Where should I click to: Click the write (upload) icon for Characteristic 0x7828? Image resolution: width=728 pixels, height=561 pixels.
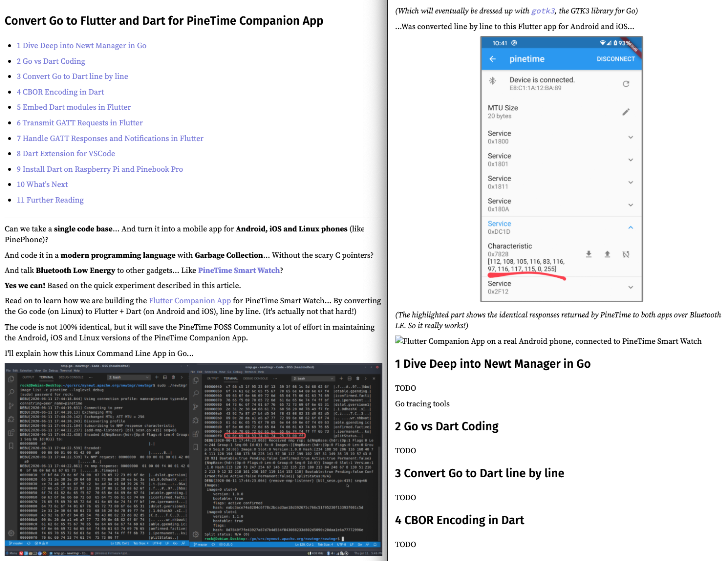coord(607,254)
